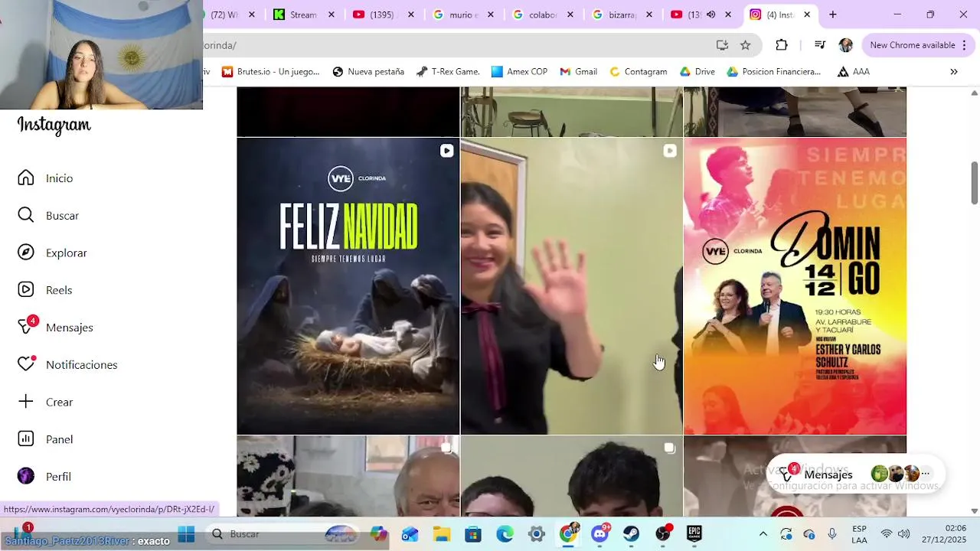
Task: Open File Explorer from taskbar
Action: coord(442,534)
